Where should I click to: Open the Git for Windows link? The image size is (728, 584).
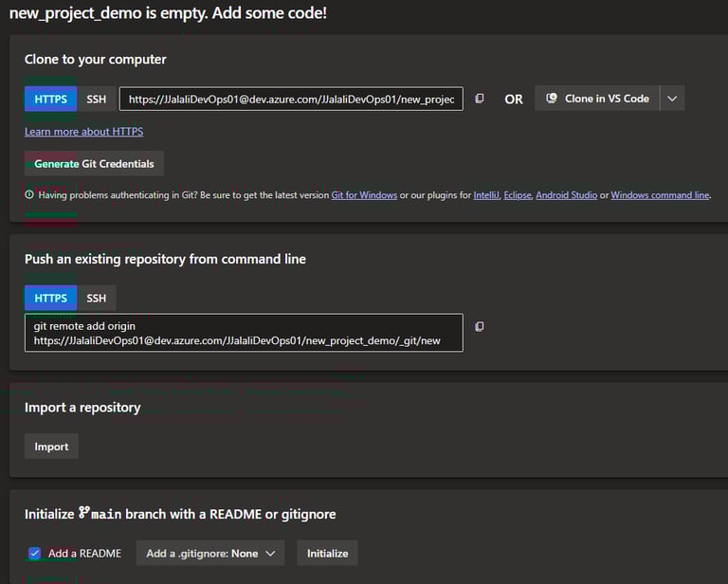(x=364, y=195)
